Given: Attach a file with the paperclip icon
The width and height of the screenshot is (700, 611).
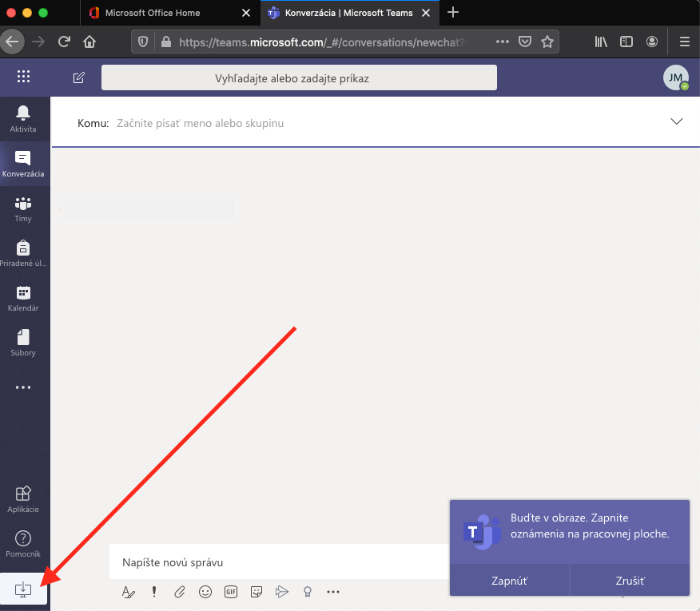Looking at the screenshot, I should (180, 592).
